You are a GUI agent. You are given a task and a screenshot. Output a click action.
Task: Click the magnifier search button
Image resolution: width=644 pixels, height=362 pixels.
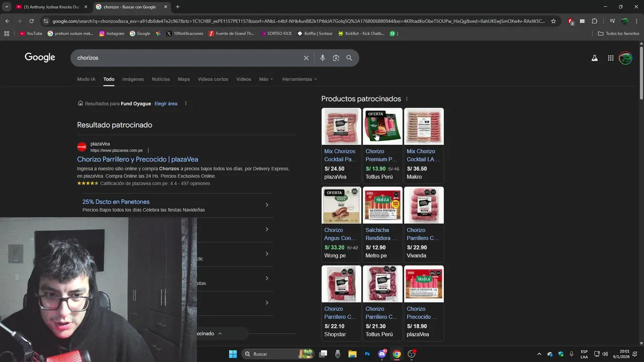point(349,58)
